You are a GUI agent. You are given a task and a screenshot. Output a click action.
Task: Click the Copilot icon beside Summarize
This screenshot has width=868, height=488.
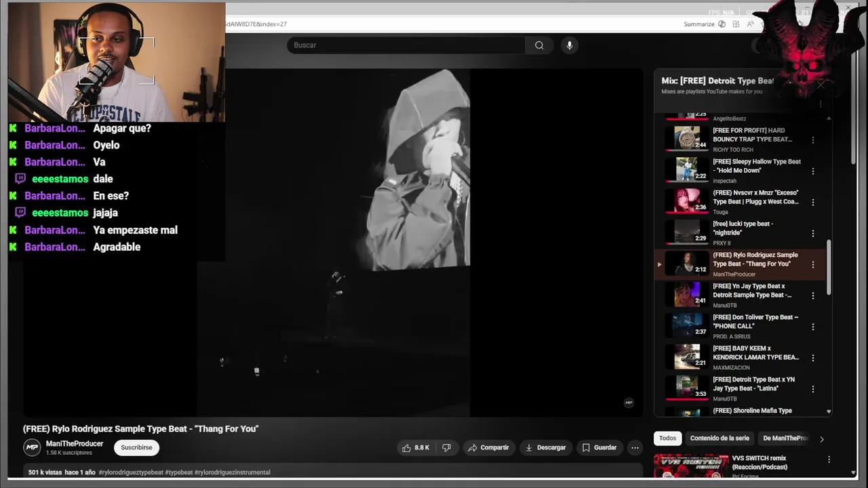pos(722,24)
